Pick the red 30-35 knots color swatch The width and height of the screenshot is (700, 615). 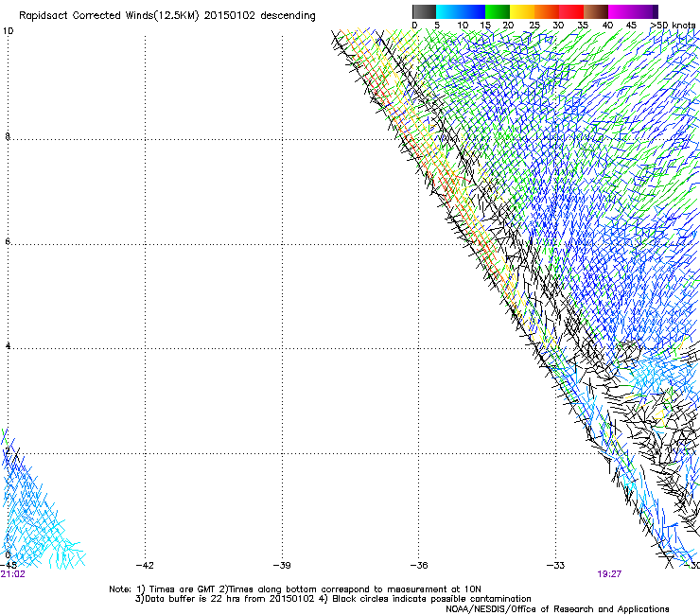(x=571, y=11)
